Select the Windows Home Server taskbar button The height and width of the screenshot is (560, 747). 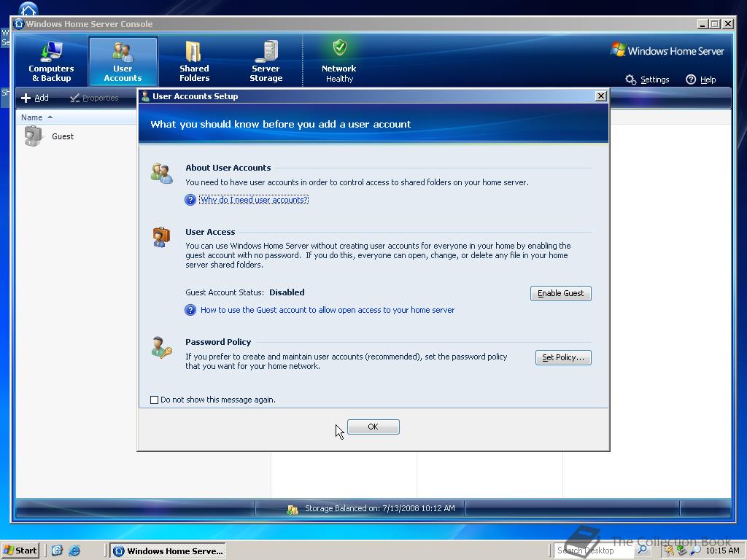169,551
